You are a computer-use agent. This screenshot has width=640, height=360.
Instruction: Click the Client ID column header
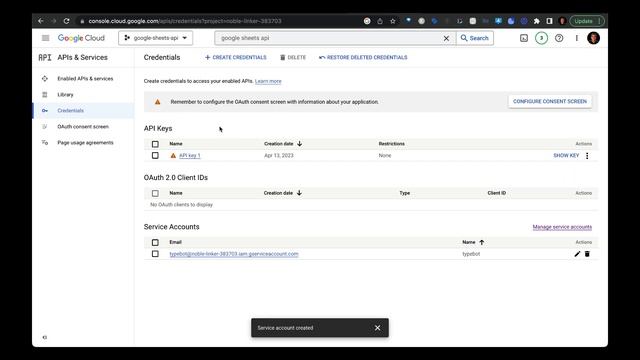[x=497, y=193]
